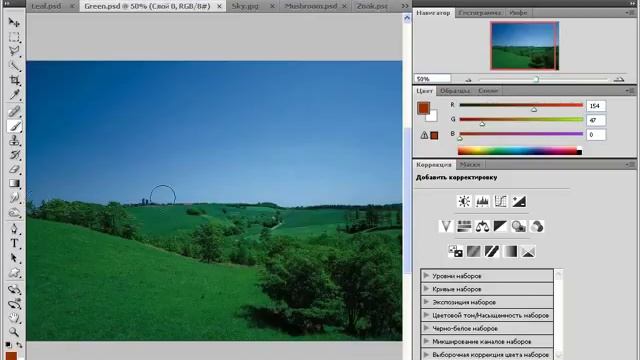This screenshot has height=360, width=640.
Task: Select the Custom Shape tool
Action: tap(14, 273)
